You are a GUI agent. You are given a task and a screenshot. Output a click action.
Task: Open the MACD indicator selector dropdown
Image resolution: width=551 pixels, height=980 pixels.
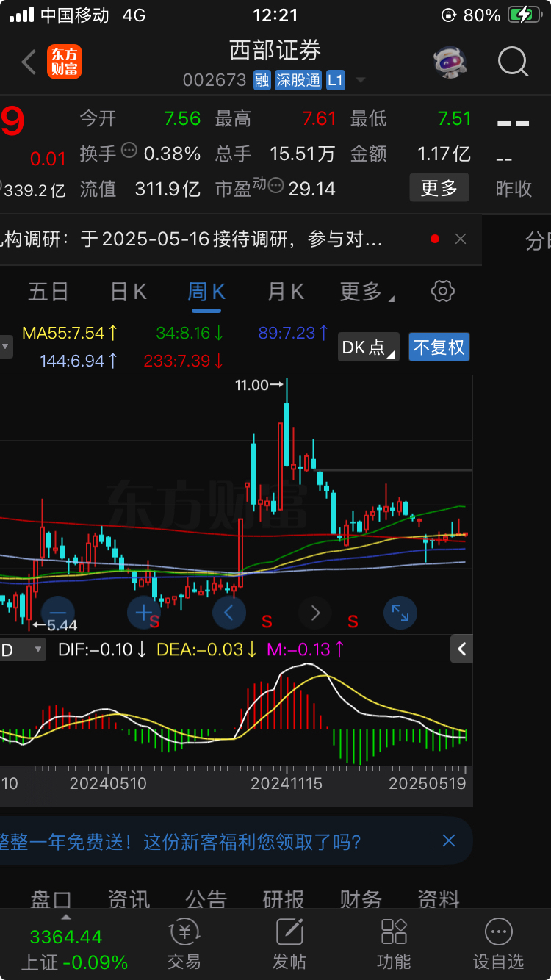[22, 649]
